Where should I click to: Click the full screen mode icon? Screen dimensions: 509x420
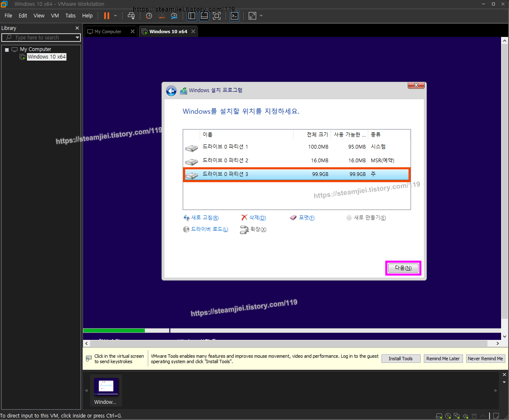click(217, 16)
